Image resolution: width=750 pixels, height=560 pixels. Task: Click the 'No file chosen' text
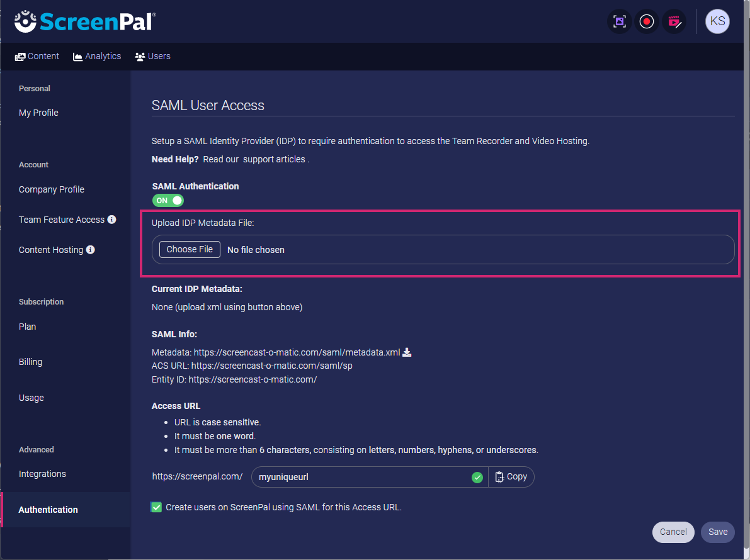(x=256, y=250)
